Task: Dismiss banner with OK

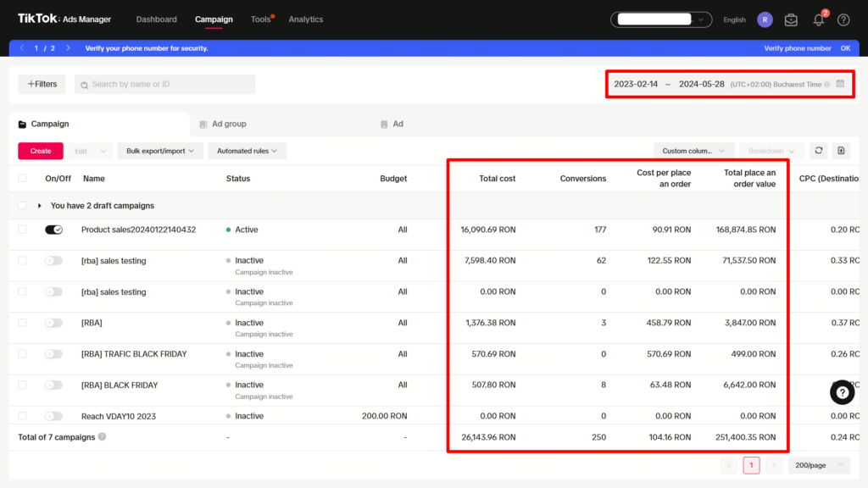Action: pos(845,48)
